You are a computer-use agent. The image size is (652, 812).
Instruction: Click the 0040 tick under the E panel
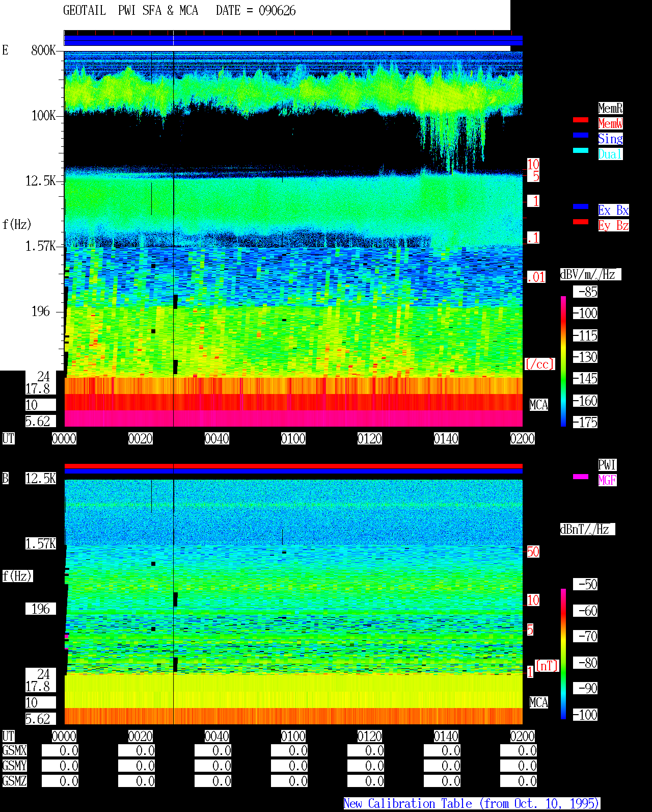217,438
